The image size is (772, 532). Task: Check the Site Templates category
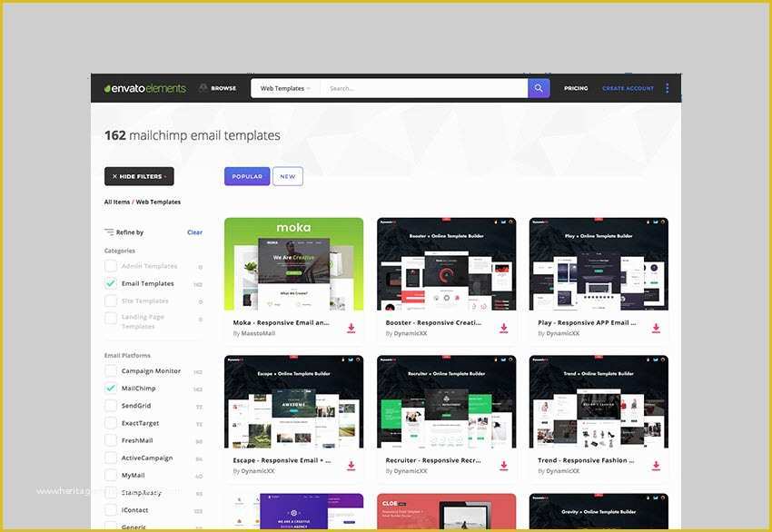point(111,300)
